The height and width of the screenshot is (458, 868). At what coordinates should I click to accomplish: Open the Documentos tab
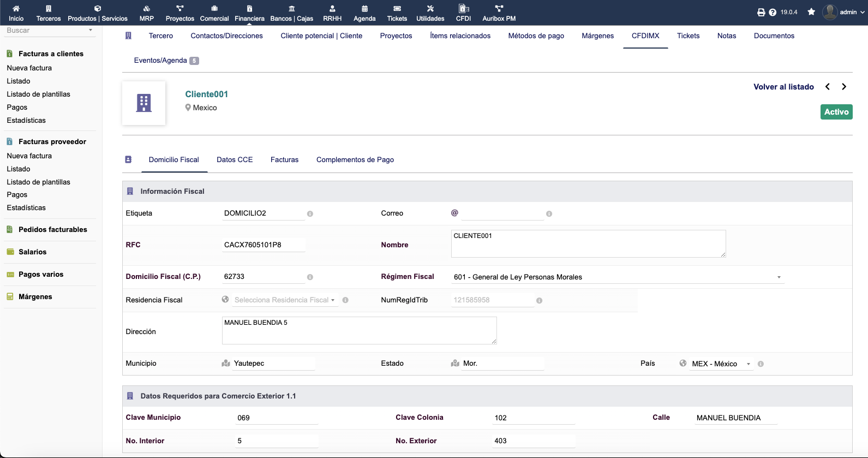click(774, 36)
